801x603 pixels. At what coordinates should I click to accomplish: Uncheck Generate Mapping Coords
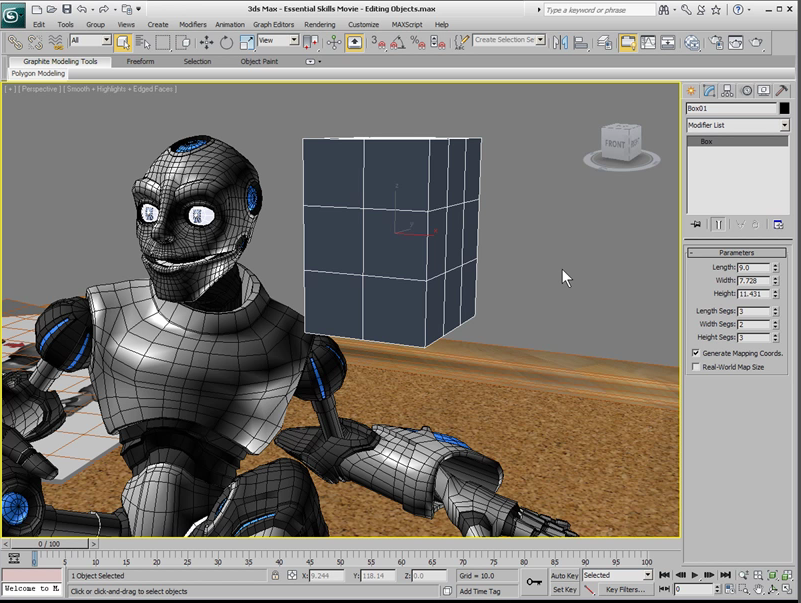pos(696,353)
